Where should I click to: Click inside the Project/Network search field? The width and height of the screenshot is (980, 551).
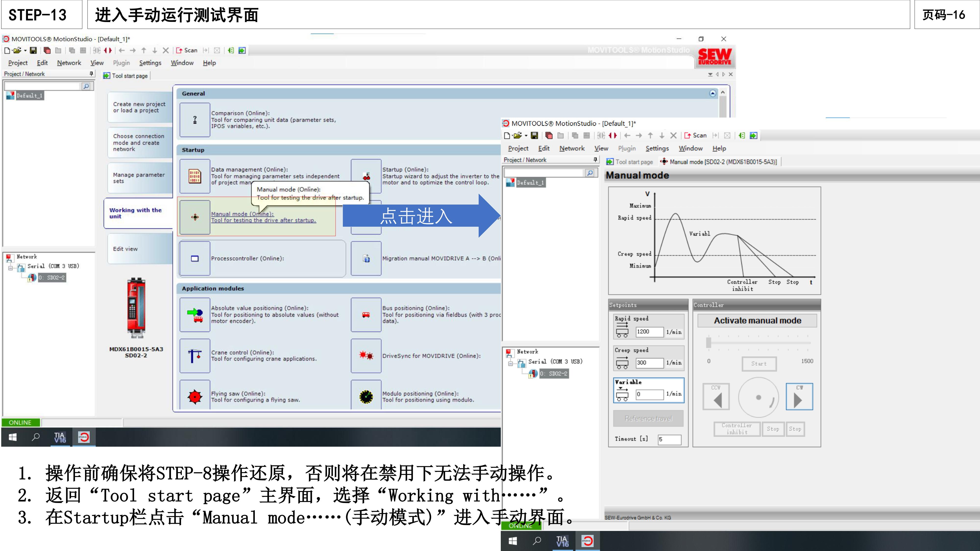[42, 86]
